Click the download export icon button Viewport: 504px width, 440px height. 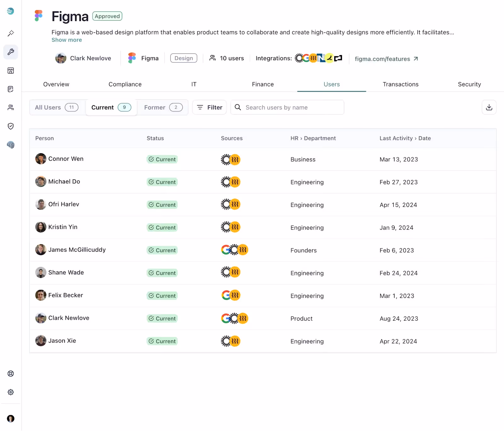click(489, 107)
